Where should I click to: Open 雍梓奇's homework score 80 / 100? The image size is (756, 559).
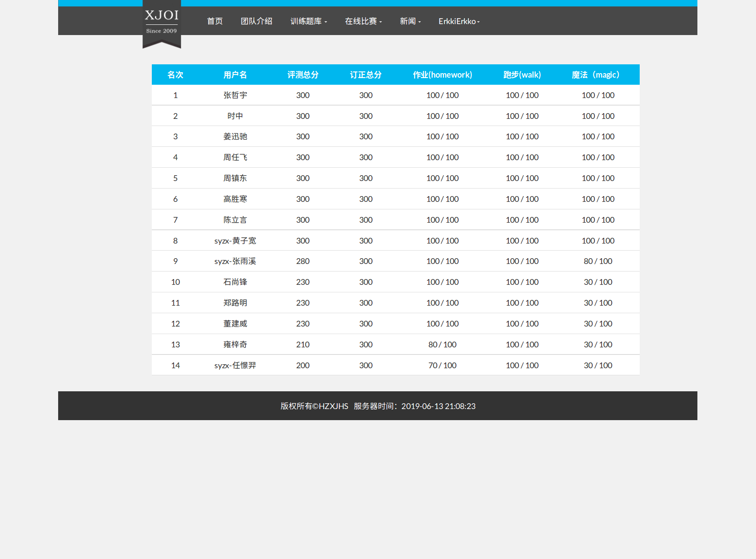coord(442,345)
